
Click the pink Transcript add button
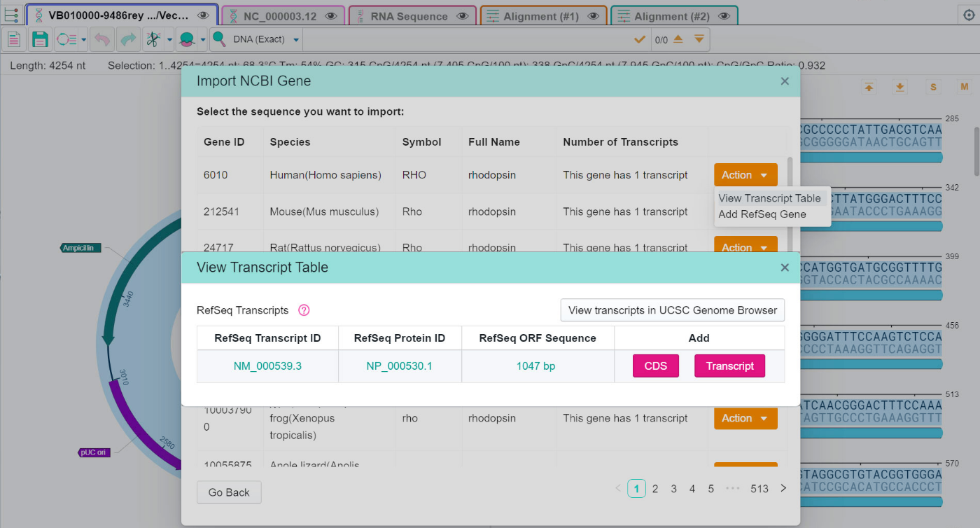pos(730,366)
